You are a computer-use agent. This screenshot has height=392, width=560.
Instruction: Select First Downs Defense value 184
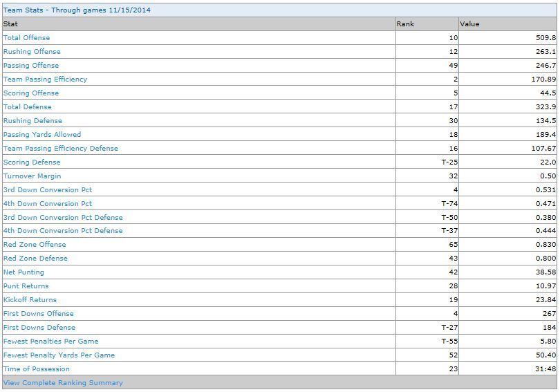pos(550,328)
